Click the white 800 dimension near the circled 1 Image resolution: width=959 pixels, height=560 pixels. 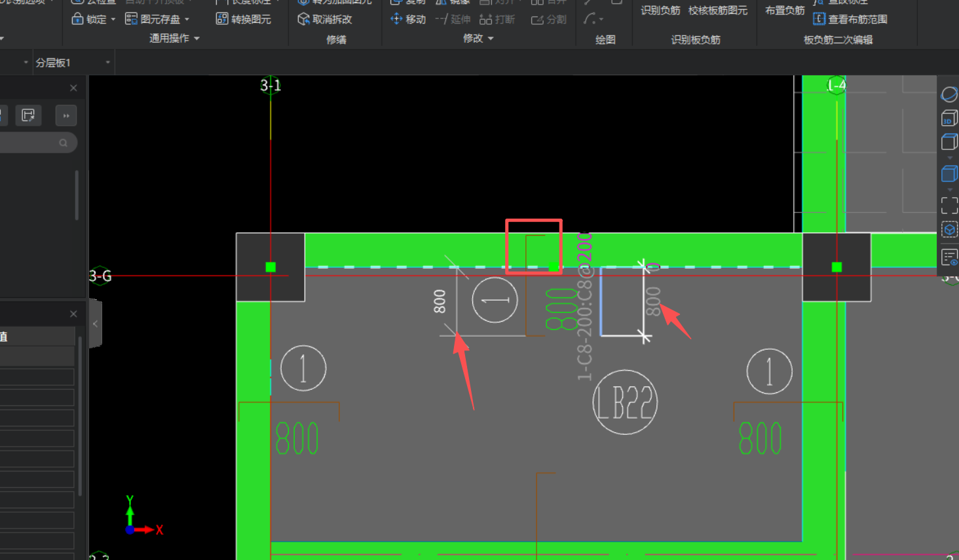tap(440, 301)
